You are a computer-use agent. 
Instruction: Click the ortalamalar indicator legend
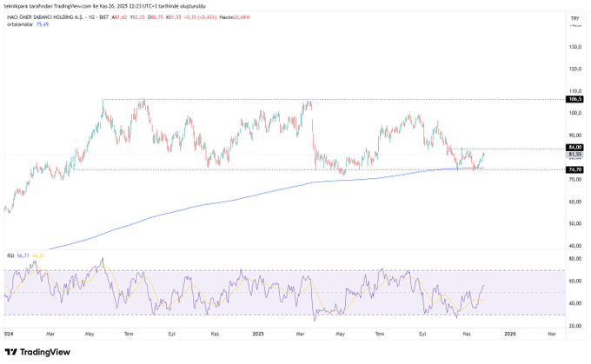[20, 24]
